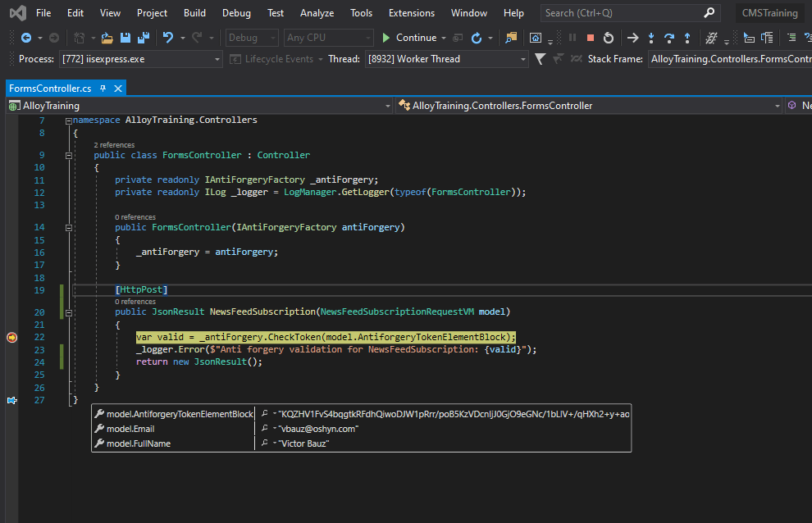Open the Debug menu
This screenshot has height=523, width=812.
(x=237, y=13)
